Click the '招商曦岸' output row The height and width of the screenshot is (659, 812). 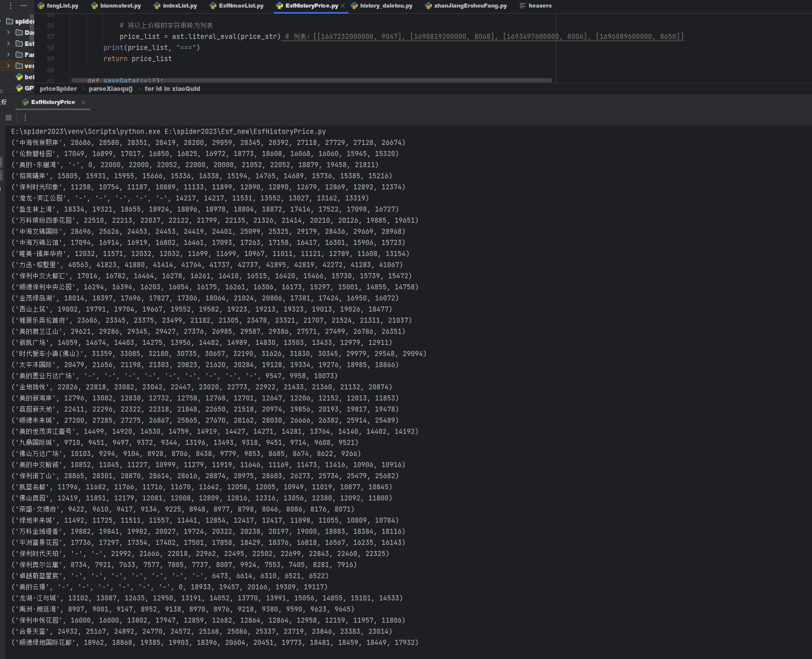[201, 176]
